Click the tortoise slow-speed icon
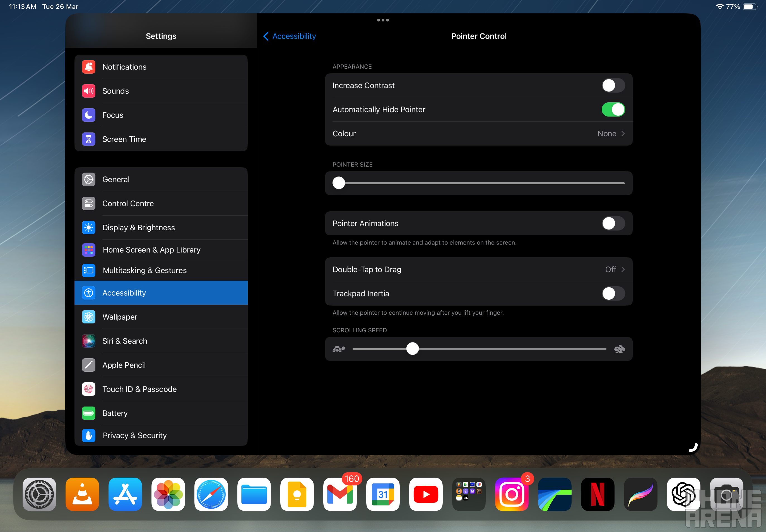This screenshot has height=532, width=766. (339, 349)
